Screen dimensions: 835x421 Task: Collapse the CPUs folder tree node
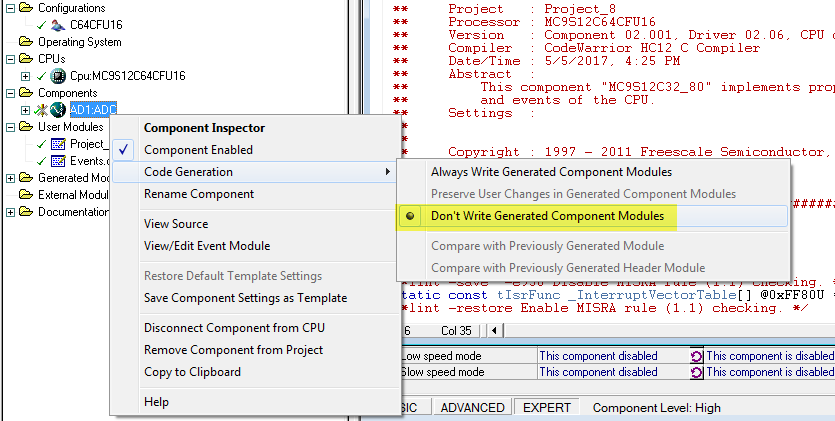coord(10,59)
